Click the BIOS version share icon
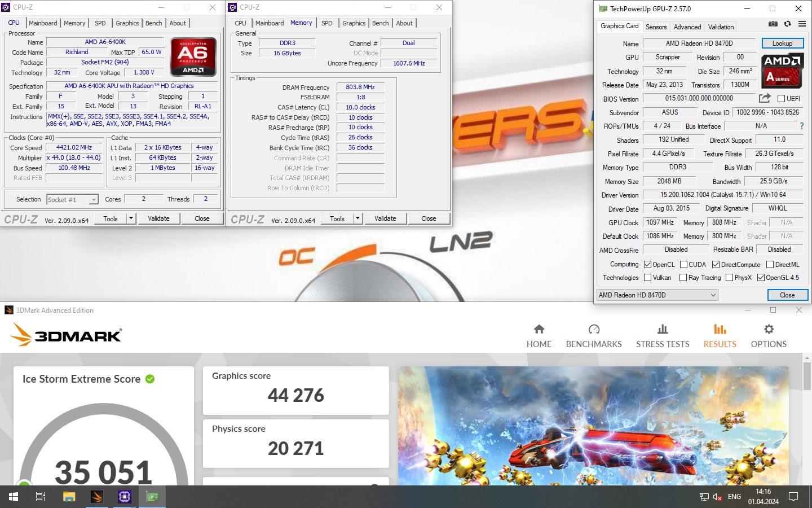Viewport: 812px width, 508px height. (x=765, y=98)
